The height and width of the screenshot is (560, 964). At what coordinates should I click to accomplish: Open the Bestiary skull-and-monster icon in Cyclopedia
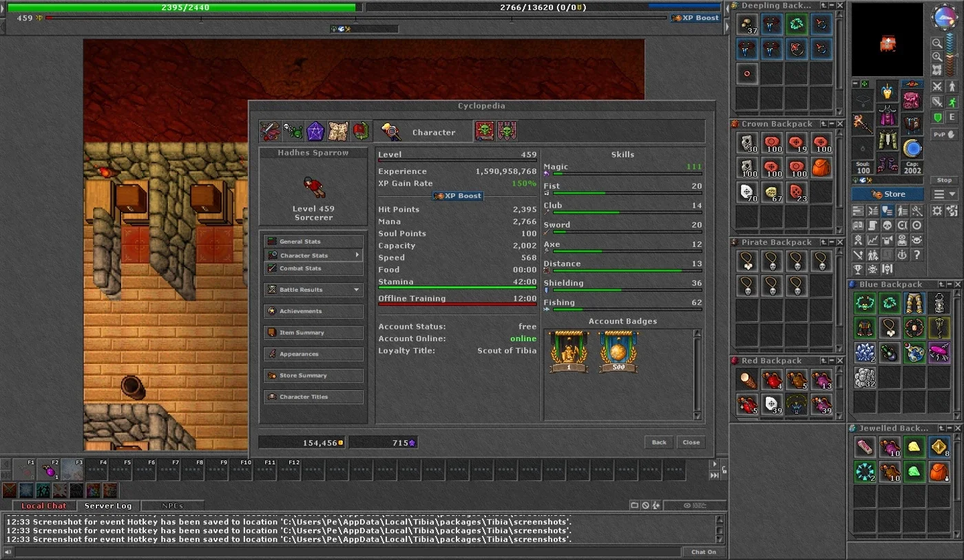pos(293,131)
